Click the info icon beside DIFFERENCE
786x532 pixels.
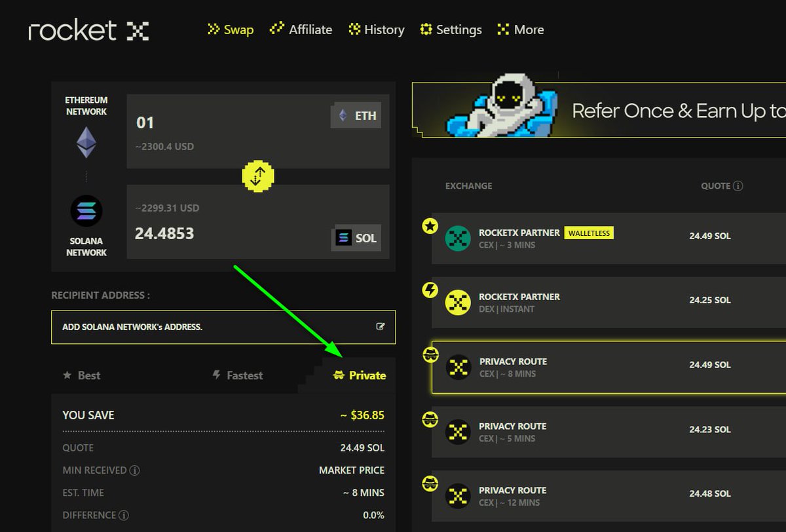pyautogui.click(x=124, y=516)
